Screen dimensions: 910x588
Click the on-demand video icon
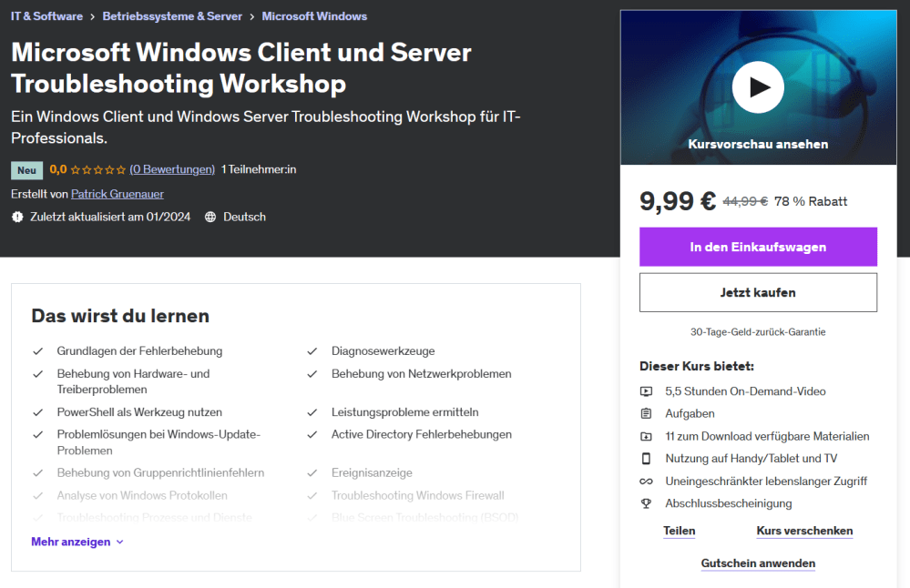tap(646, 391)
